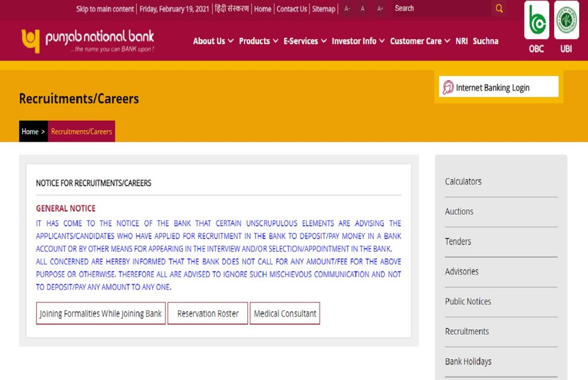Expand the E-Services dropdown menu

pos(305,41)
